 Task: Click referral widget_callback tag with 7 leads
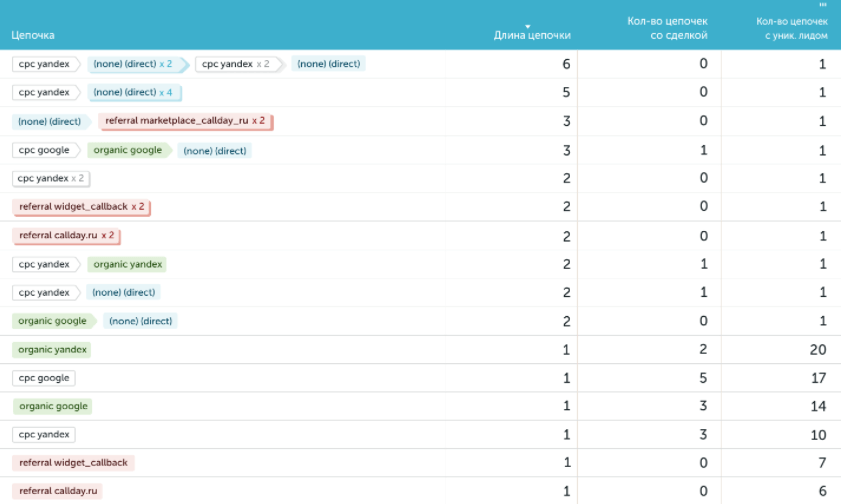(x=73, y=463)
